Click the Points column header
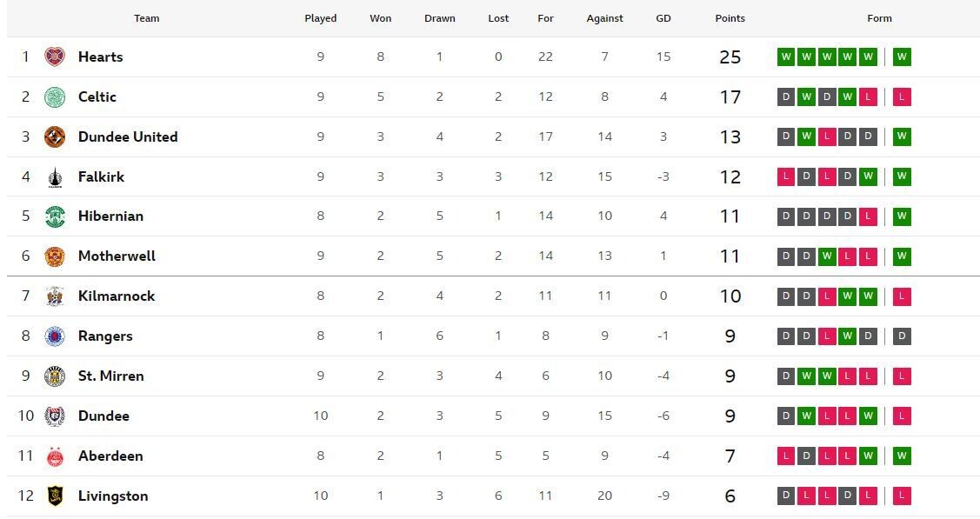 pos(730,18)
